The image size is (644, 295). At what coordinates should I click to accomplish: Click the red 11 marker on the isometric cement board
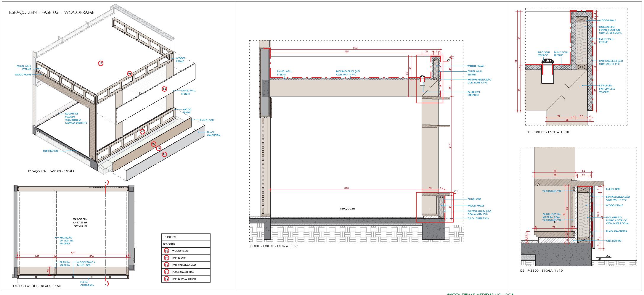[x=164, y=154]
